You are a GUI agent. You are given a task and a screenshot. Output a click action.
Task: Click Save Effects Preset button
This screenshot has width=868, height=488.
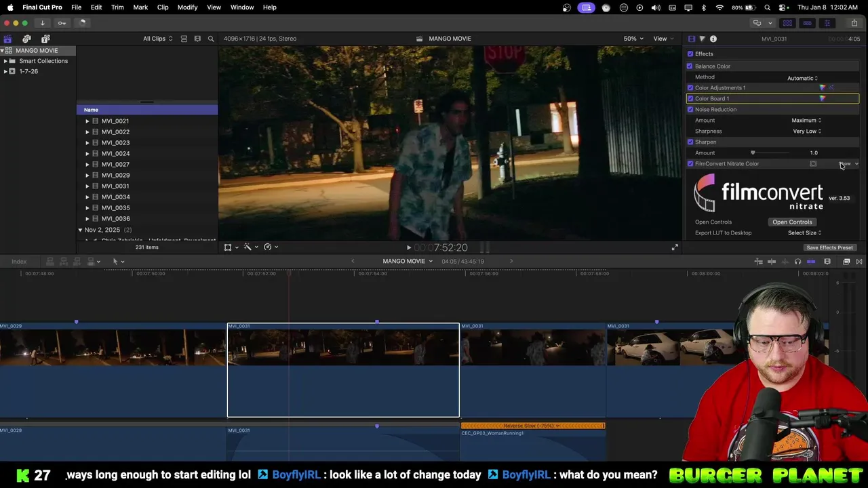[829, 247]
